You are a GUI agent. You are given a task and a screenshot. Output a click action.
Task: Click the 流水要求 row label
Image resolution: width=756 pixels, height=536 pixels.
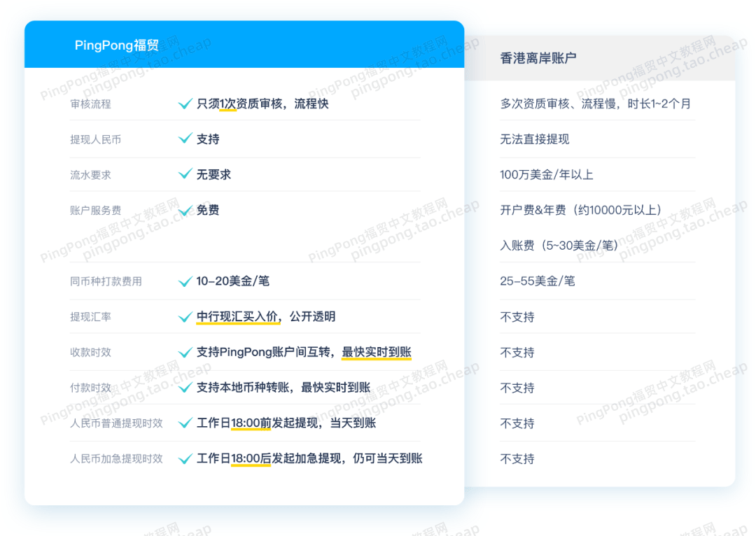pos(90,175)
